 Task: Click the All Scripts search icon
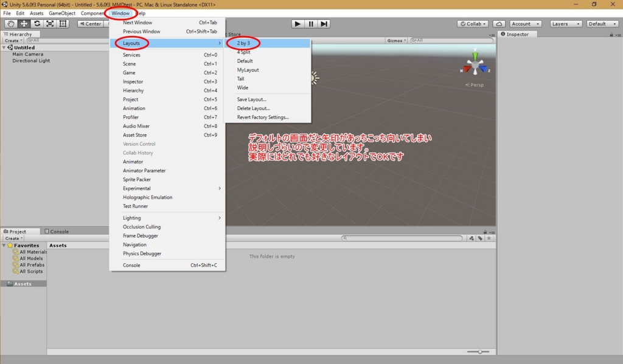(15, 271)
